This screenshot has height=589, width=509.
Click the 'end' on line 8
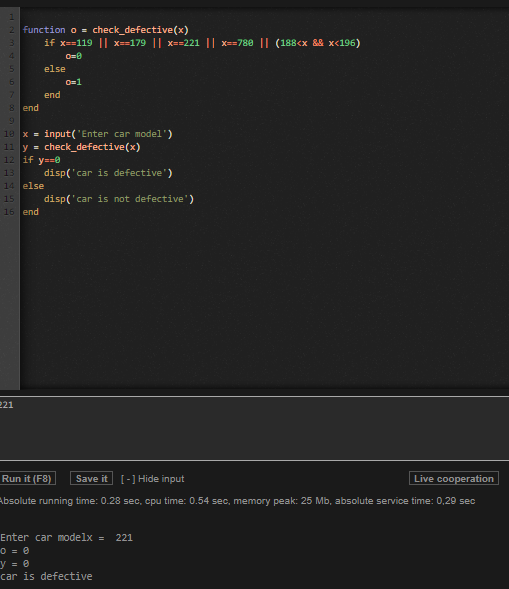click(x=30, y=108)
